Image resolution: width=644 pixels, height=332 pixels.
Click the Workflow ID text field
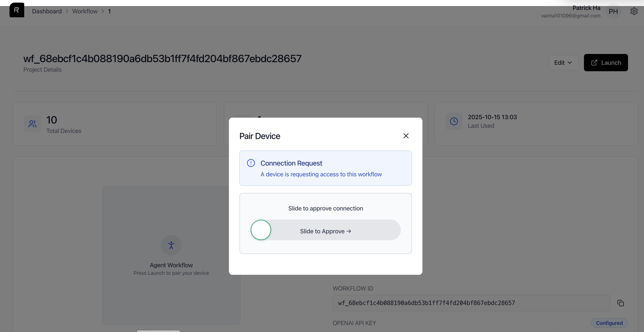pos(471,303)
